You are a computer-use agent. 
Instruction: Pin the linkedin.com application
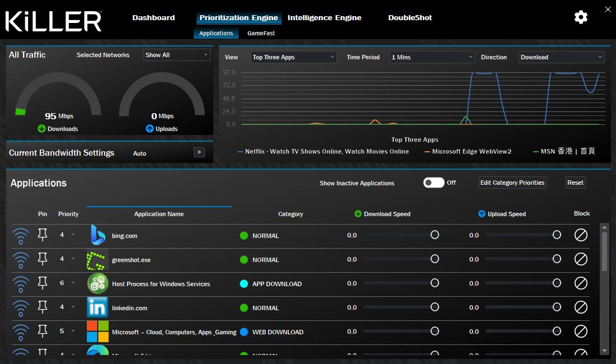click(43, 307)
